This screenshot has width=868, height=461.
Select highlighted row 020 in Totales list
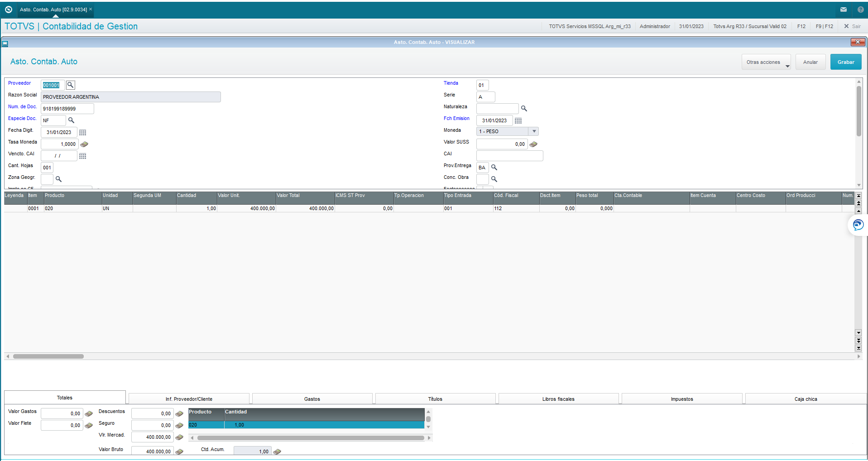[306, 425]
